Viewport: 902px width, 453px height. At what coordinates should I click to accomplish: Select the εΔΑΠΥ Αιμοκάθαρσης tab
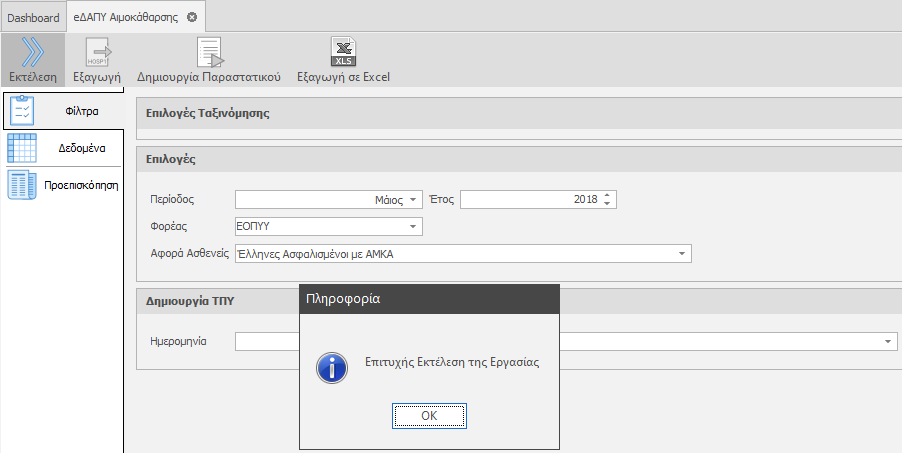(x=125, y=18)
